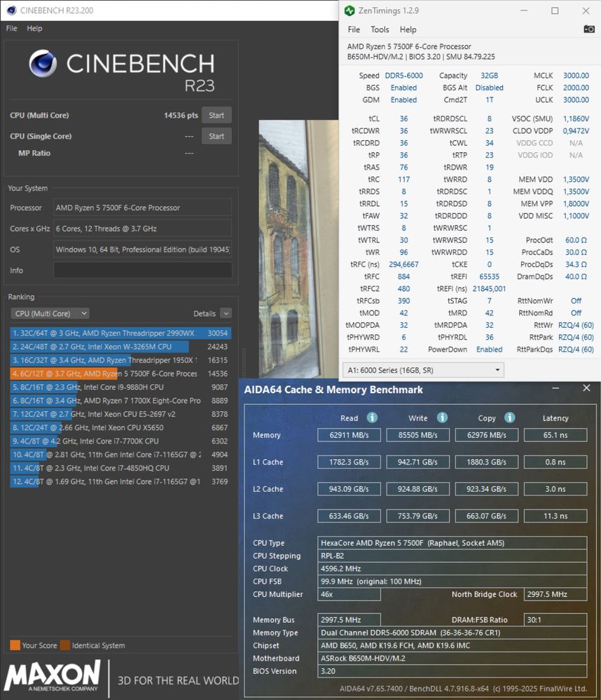Click the CPU Type field in AIDA64
Screen dimensions: 601x700
pos(452,543)
